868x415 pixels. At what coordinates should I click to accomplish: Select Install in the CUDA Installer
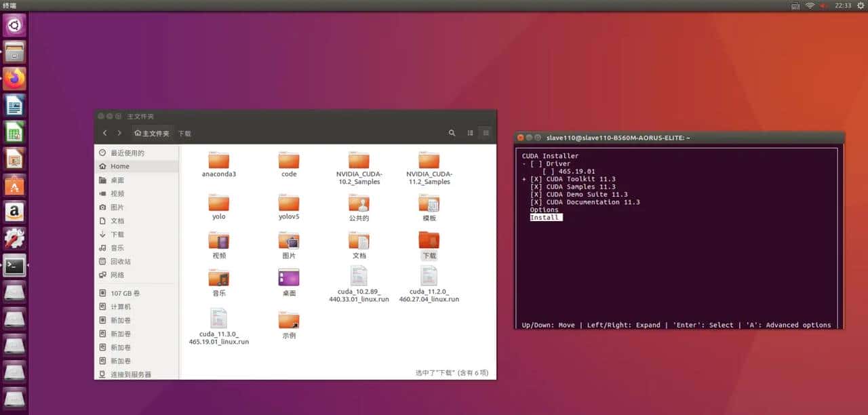click(x=545, y=217)
